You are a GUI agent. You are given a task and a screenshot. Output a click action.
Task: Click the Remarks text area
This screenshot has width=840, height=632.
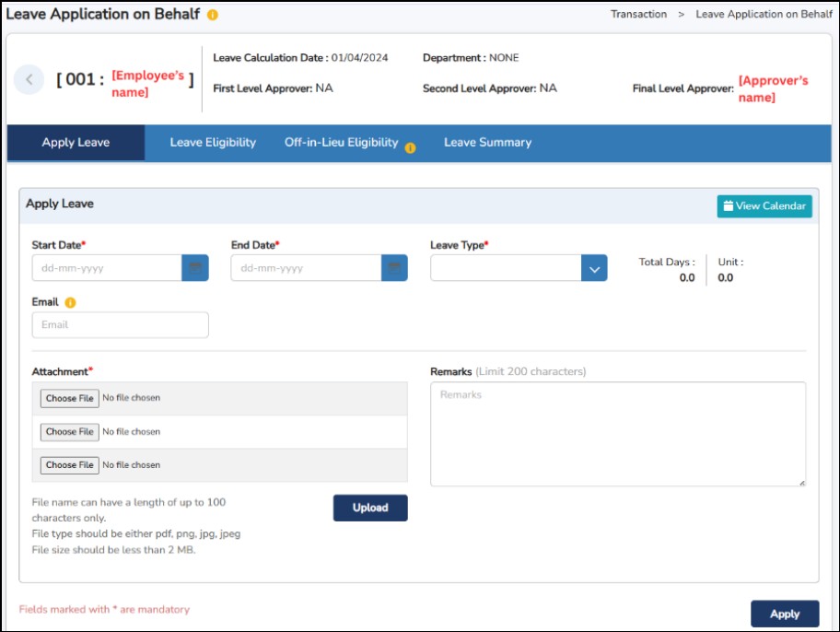coord(617,434)
